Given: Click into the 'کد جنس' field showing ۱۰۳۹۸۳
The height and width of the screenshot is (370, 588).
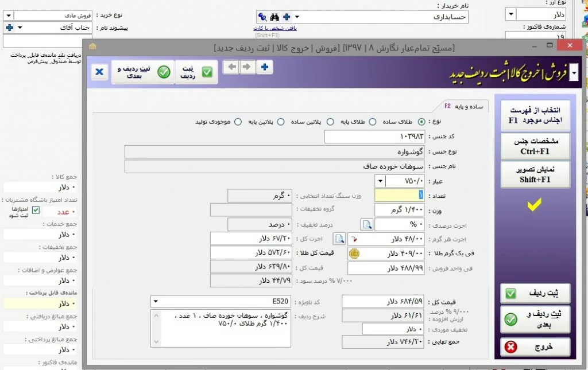Looking at the screenshot, I should coord(374,137).
